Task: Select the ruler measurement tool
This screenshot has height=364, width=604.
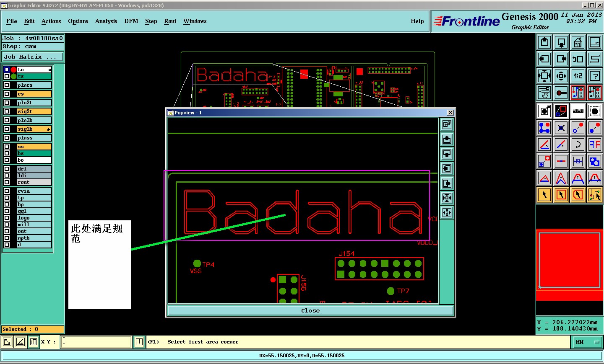Action: (x=578, y=111)
